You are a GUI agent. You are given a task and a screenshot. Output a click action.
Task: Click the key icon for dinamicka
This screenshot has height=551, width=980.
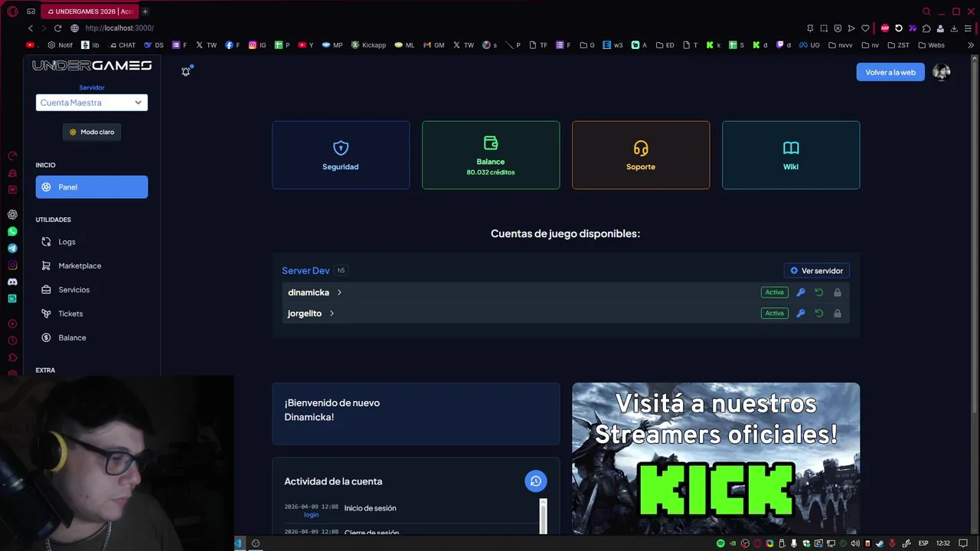click(801, 292)
